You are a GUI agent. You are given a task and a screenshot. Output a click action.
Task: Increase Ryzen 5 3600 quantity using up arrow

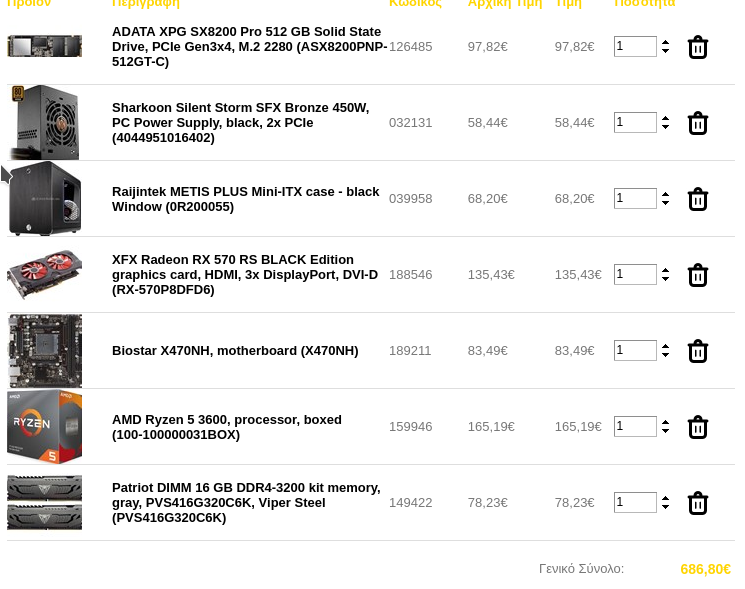tap(665, 422)
